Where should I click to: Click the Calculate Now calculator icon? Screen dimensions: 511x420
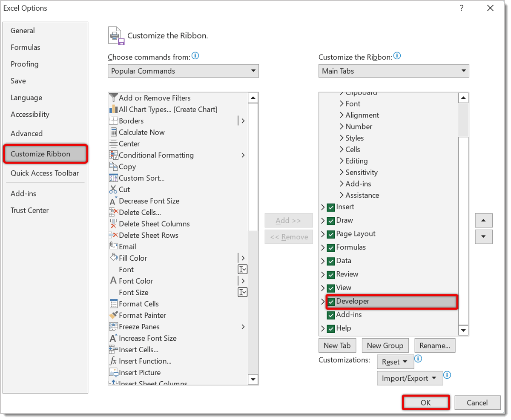click(113, 132)
